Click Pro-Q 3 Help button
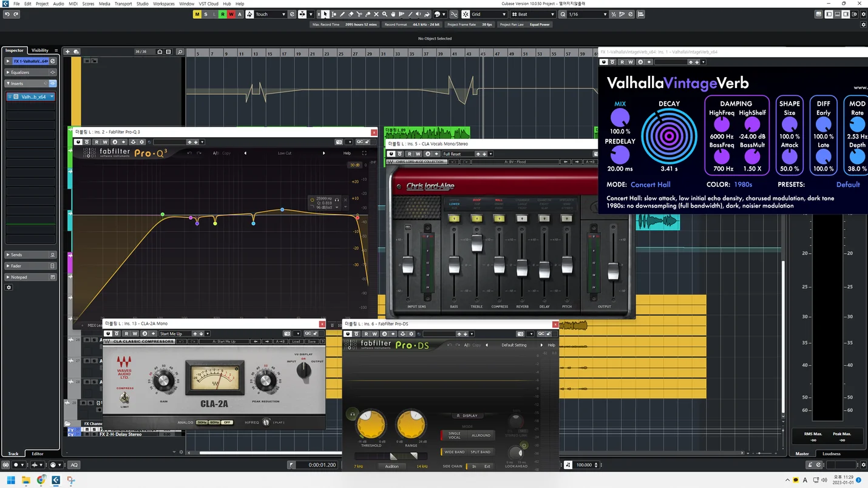 (x=347, y=153)
